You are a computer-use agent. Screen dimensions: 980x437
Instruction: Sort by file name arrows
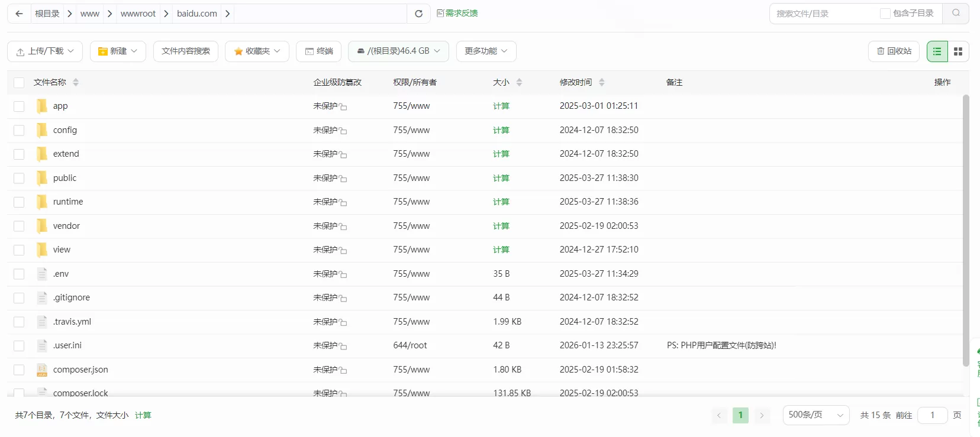pos(76,82)
